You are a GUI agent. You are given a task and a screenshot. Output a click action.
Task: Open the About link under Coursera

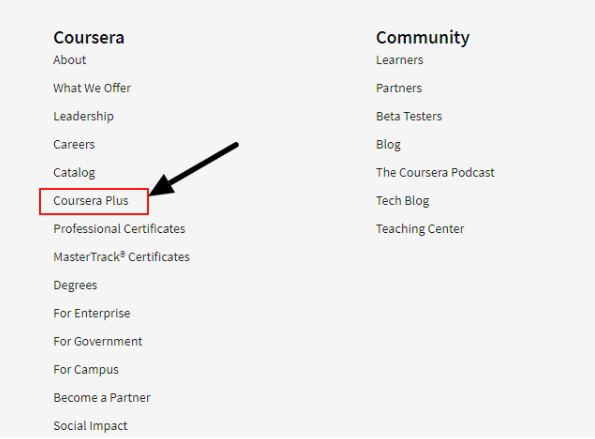(x=69, y=60)
